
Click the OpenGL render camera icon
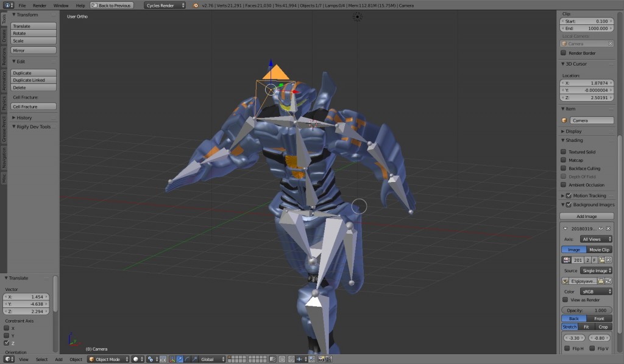click(x=321, y=359)
